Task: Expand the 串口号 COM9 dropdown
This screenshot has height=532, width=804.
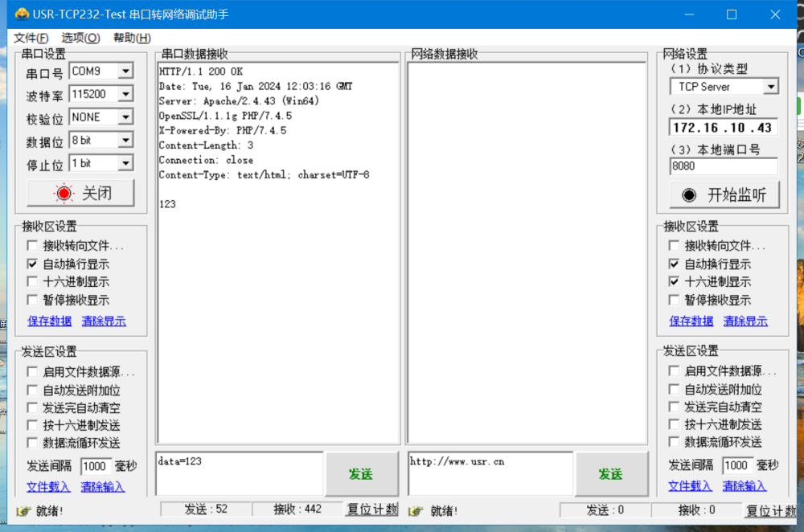Action: pyautogui.click(x=125, y=71)
